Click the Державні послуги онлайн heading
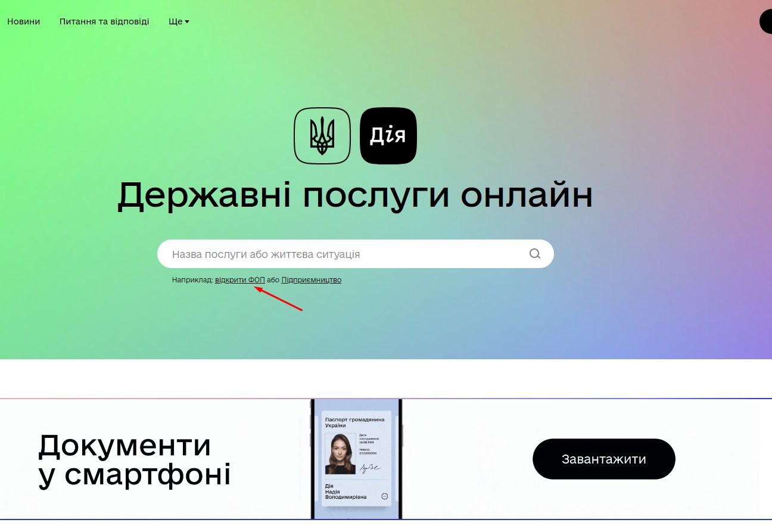The width and height of the screenshot is (772, 532). [x=355, y=195]
